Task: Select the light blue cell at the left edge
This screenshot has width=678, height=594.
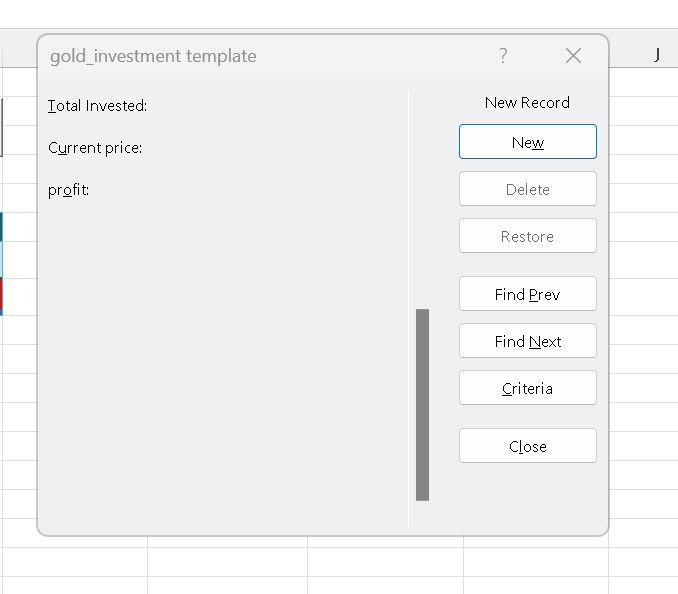Action: click(1, 260)
